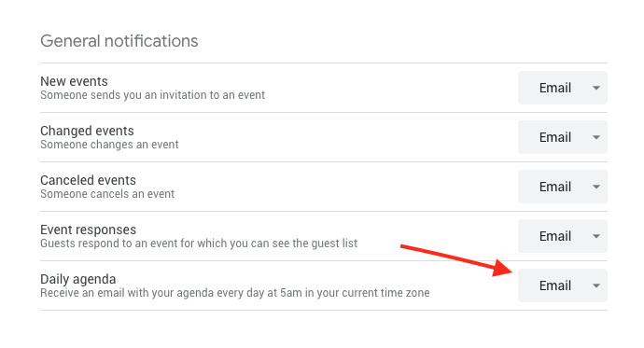This screenshot has width=644, height=348.
Task: Click the arrow icon beside Daily agenda Email
Action: pyautogui.click(x=596, y=285)
